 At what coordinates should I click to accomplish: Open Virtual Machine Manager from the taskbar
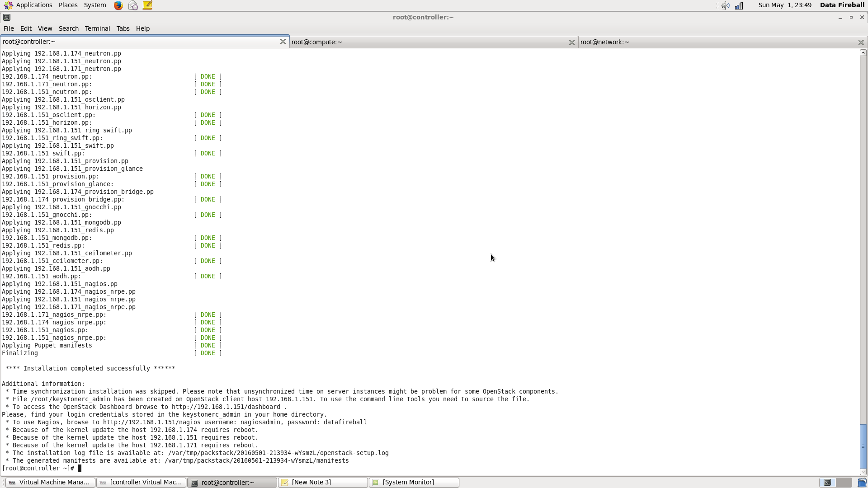tap(50, 482)
